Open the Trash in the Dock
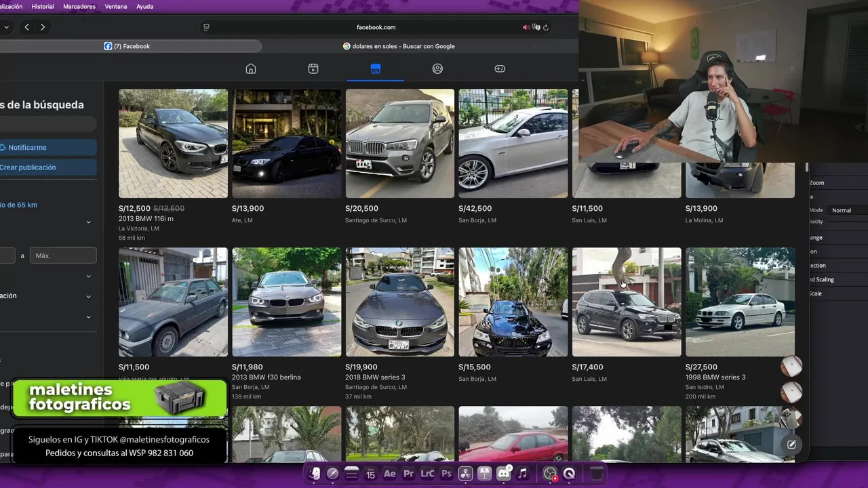Screen dimensions: 868x488 pyautogui.click(x=596, y=474)
